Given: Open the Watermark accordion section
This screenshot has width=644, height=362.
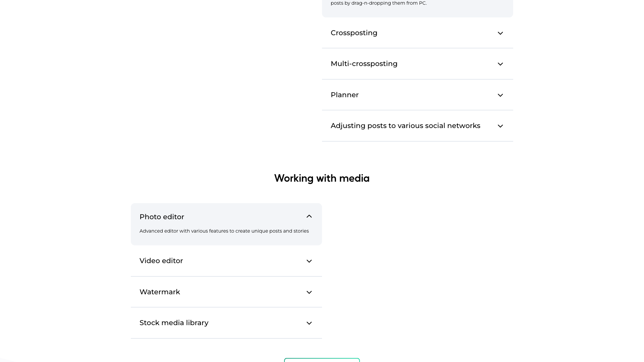Looking at the screenshot, I should pos(226,292).
